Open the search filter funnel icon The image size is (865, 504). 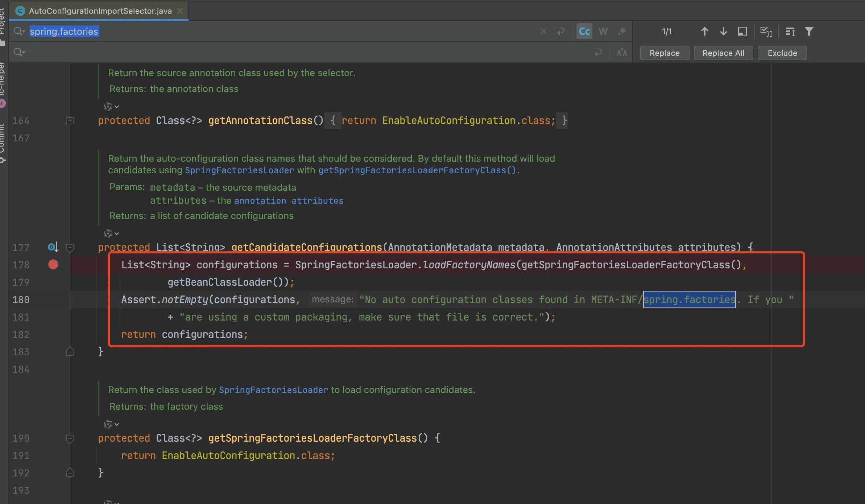coord(809,32)
